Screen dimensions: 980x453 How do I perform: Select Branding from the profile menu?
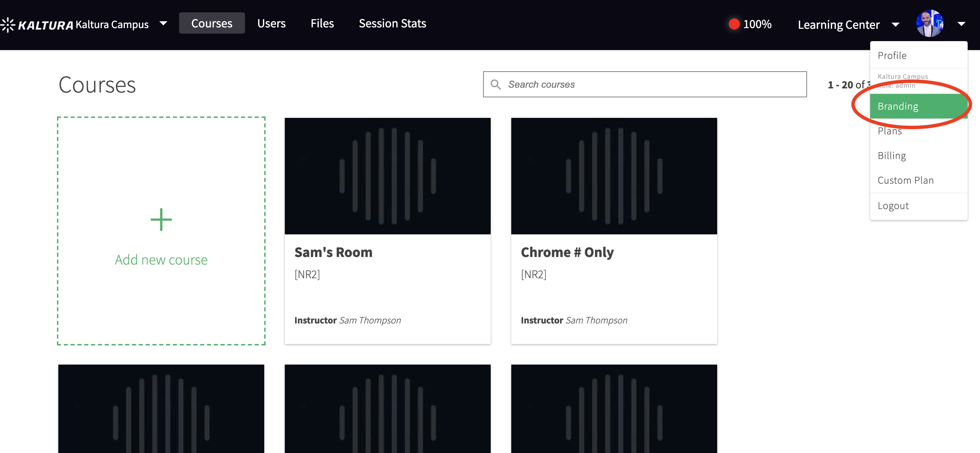click(x=897, y=107)
